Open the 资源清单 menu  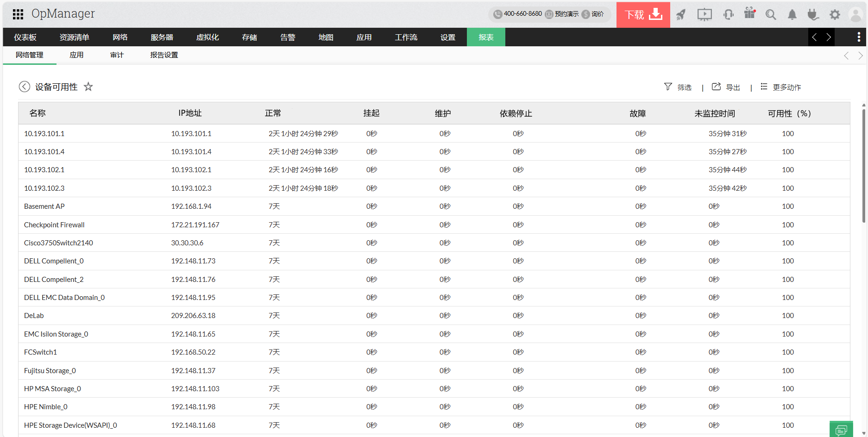coord(74,37)
